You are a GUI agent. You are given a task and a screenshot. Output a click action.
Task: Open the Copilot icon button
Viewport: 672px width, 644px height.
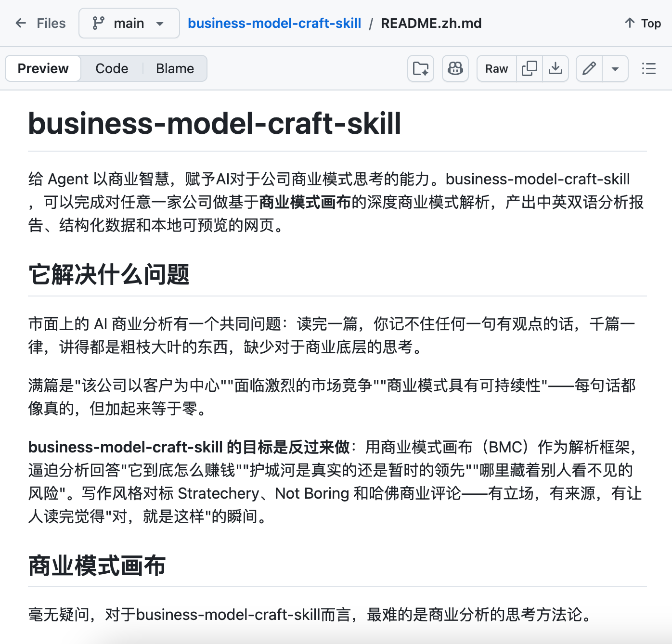(455, 68)
